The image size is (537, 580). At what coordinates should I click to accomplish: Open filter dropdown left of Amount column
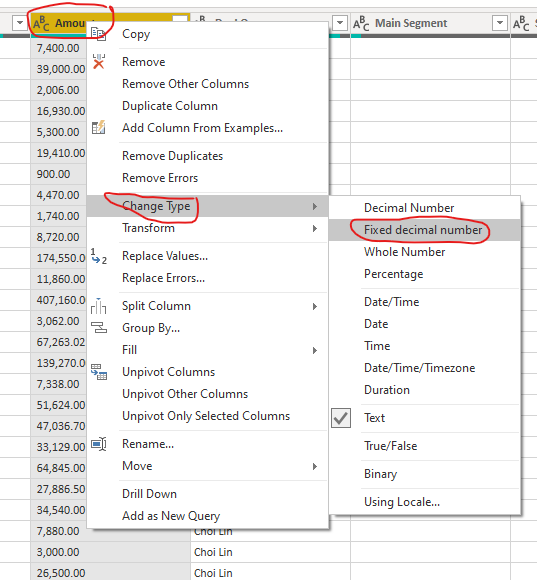click(19, 23)
